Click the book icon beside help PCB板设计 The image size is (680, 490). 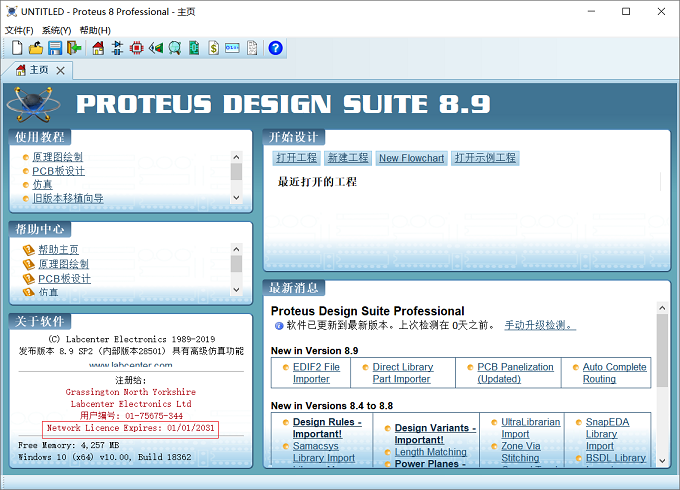pyautogui.click(x=29, y=279)
